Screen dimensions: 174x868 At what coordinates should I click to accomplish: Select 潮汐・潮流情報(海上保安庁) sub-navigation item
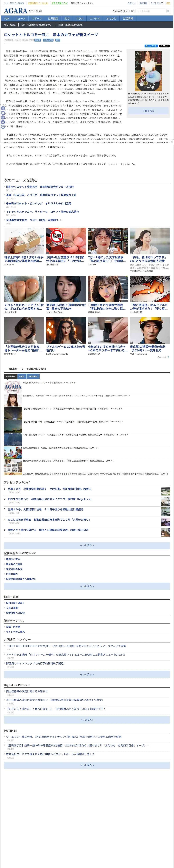(37, 25)
